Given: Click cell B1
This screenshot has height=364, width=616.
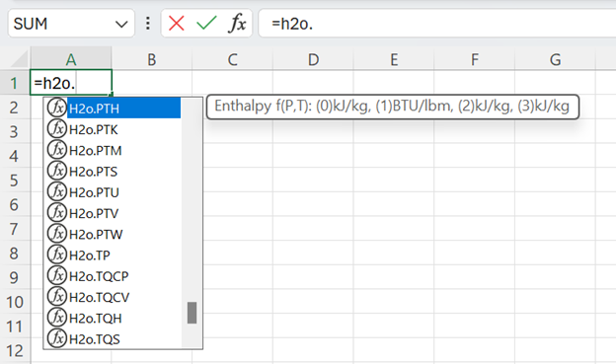Looking at the screenshot, I should click(152, 83).
